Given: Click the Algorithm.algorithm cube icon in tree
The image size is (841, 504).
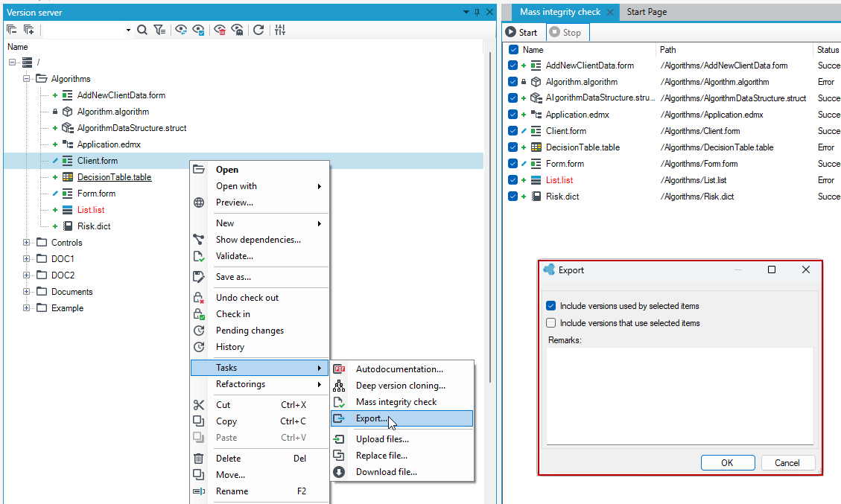Looking at the screenshot, I should [67, 112].
